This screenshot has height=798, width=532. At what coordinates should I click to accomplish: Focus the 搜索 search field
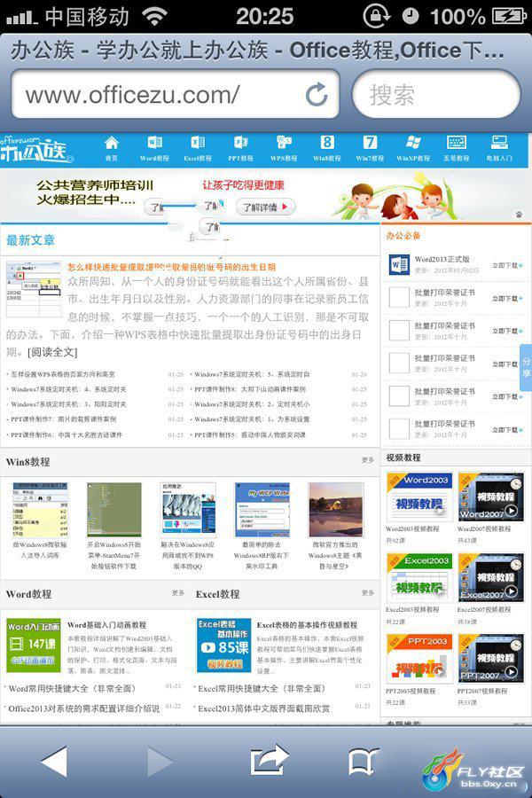(436, 95)
